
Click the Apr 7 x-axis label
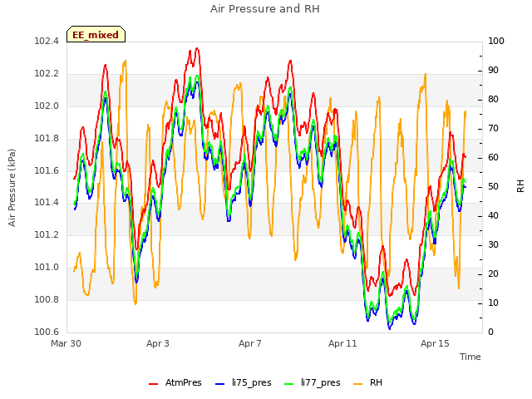(250, 343)
